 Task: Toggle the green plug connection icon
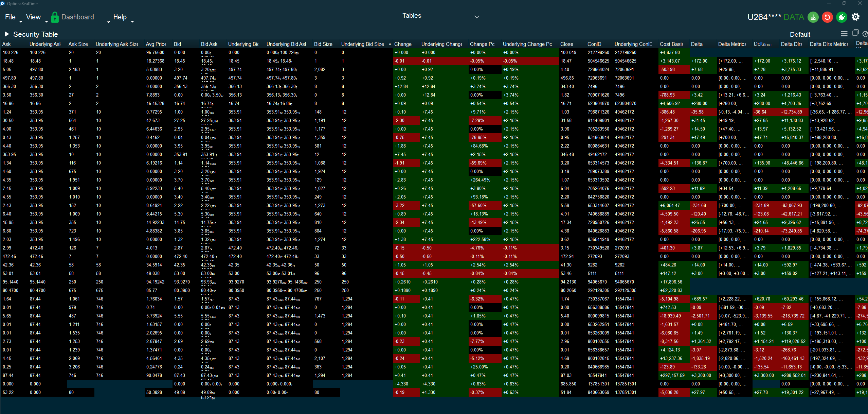pyautogui.click(x=842, y=17)
